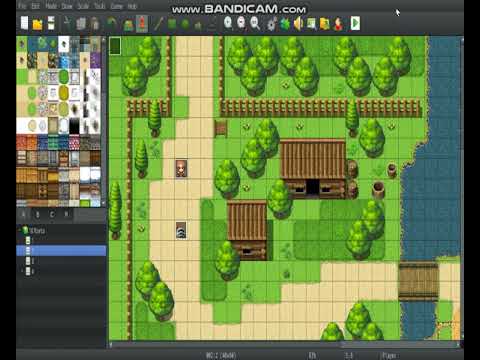Zoom out of the map
480x360 pixels.
[x=241, y=23]
